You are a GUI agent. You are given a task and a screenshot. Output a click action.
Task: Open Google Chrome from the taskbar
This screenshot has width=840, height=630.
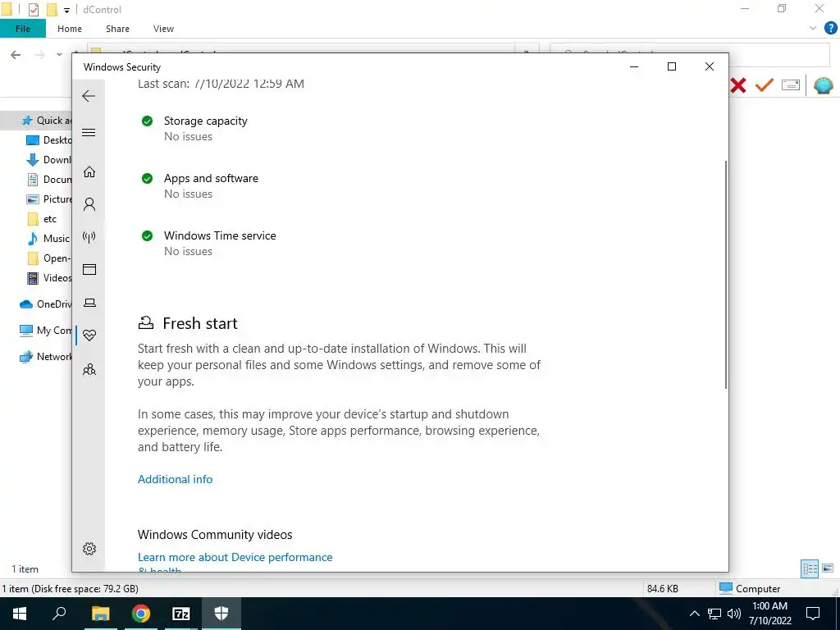click(x=141, y=614)
